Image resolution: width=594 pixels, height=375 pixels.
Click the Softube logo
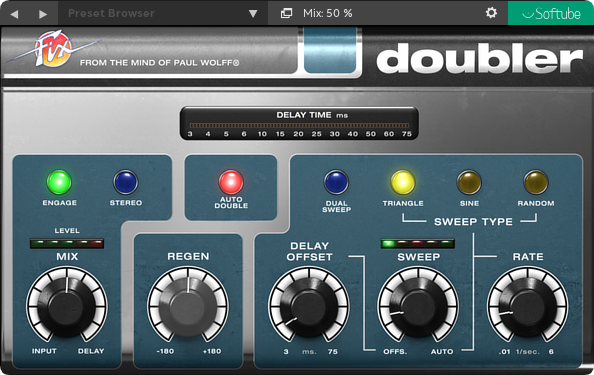551,13
